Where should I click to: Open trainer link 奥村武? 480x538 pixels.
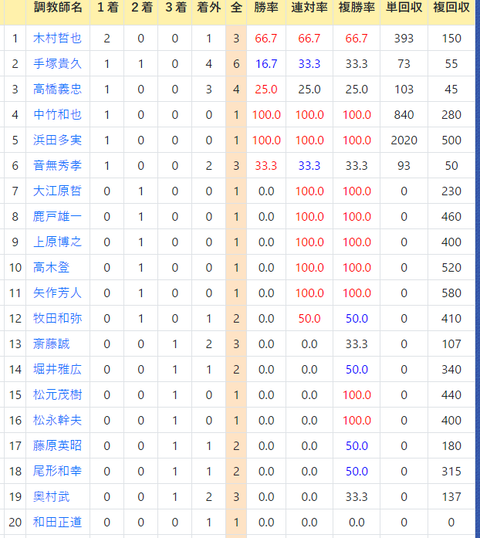tap(51, 496)
